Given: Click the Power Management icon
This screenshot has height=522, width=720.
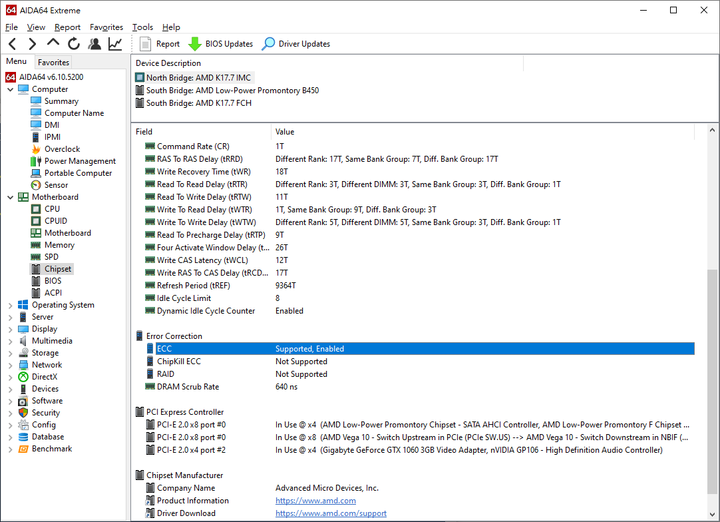Looking at the screenshot, I should pos(36,161).
